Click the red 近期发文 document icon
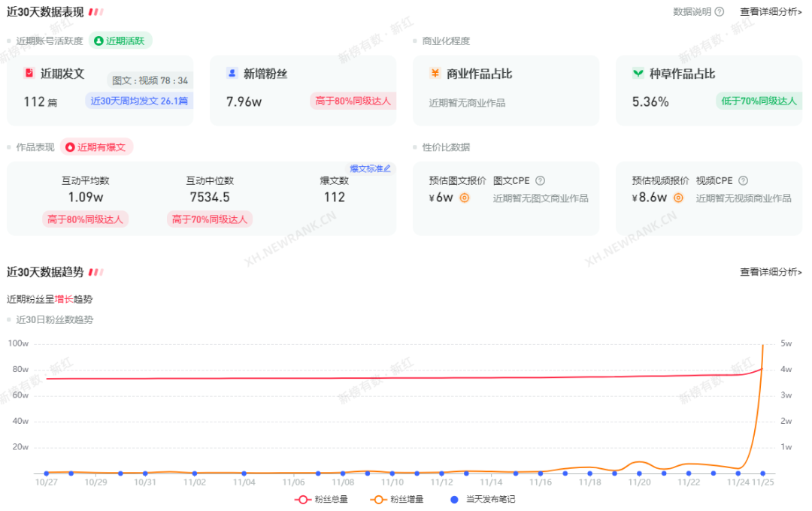The image size is (812, 511). (x=29, y=73)
